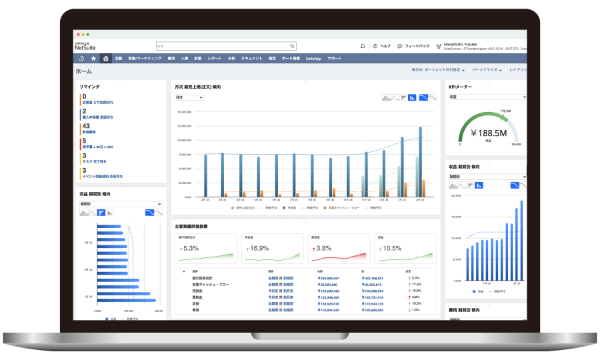This screenshot has height=360, width=600.
Task: Open the KPI meter selection dropdown
Action: [488, 97]
